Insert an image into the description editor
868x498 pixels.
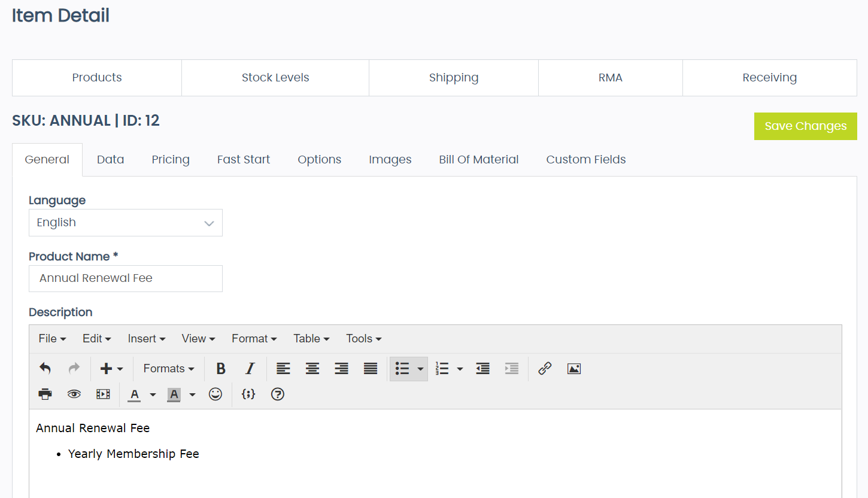(573, 368)
